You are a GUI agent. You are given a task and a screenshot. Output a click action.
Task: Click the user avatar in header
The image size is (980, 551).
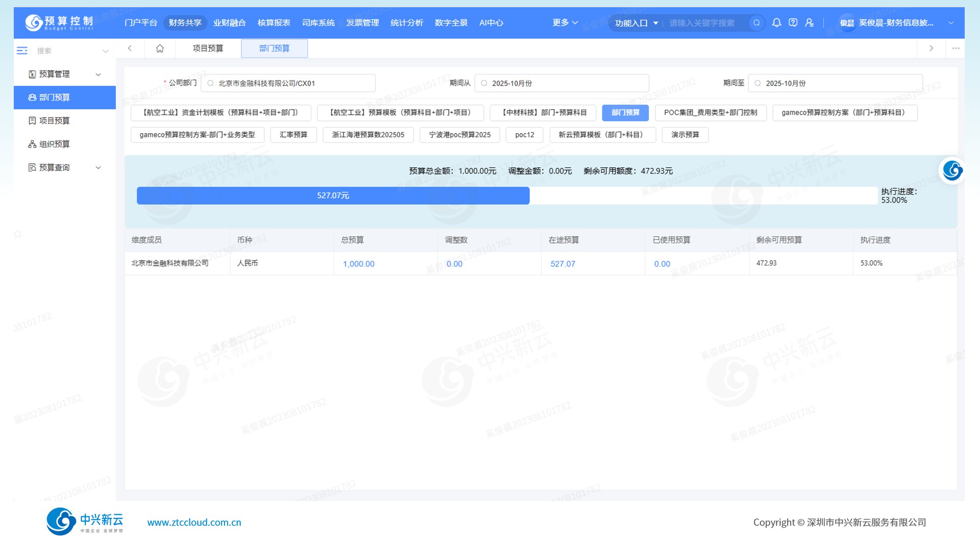coord(847,23)
